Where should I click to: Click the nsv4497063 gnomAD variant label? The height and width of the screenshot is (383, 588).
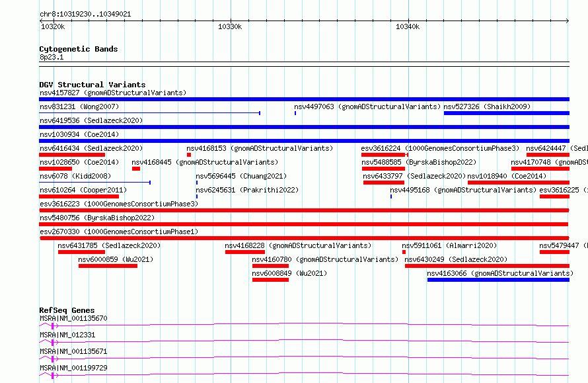(367, 106)
